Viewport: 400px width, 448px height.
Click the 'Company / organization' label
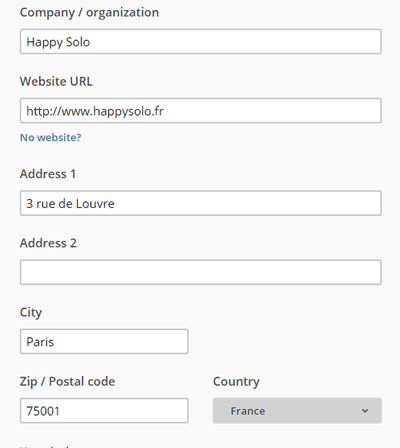pos(89,13)
